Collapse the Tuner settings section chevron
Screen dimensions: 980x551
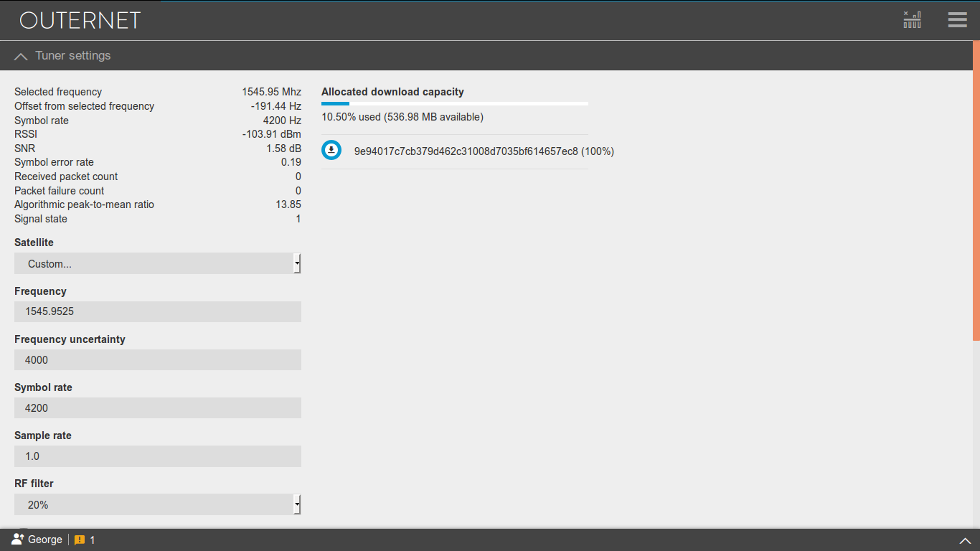pyautogui.click(x=21, y=56)
